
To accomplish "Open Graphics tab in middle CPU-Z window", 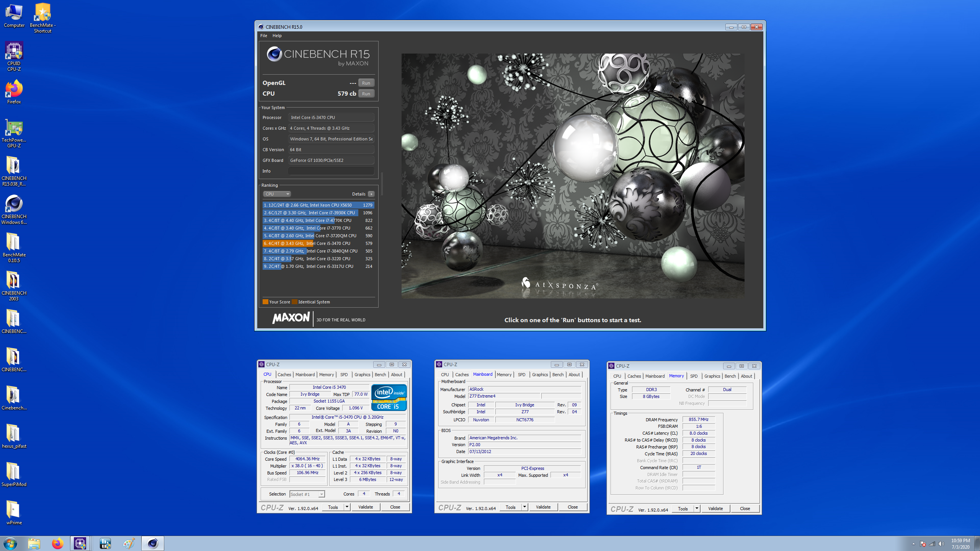I will coord(540,375).
